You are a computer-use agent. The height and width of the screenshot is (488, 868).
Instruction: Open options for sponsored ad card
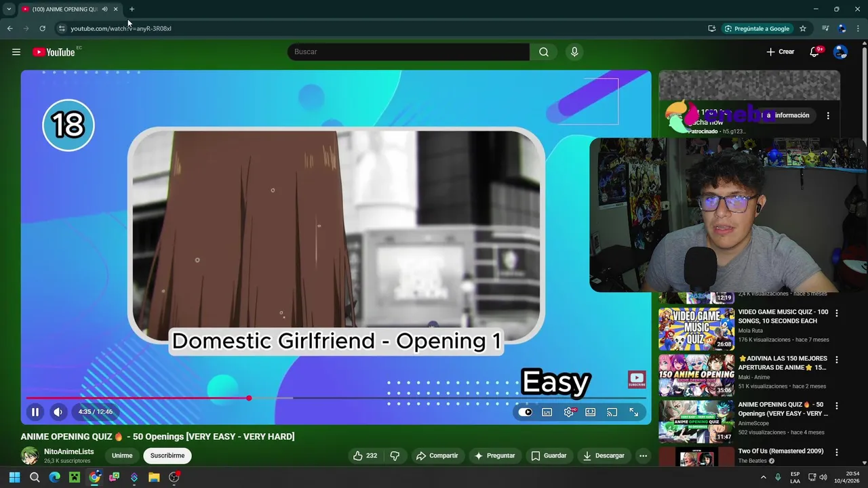click(x=828, y=116)
